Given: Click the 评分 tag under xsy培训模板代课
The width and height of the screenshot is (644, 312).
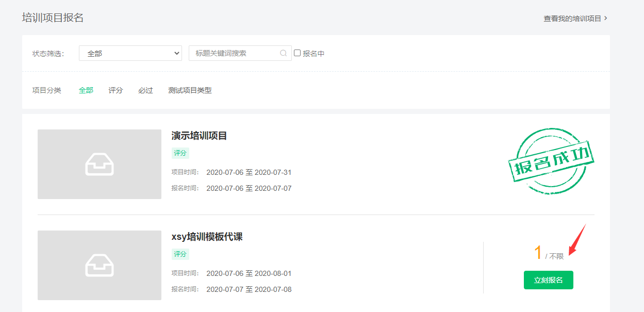Looking at the screenshot, I should 180,254.
